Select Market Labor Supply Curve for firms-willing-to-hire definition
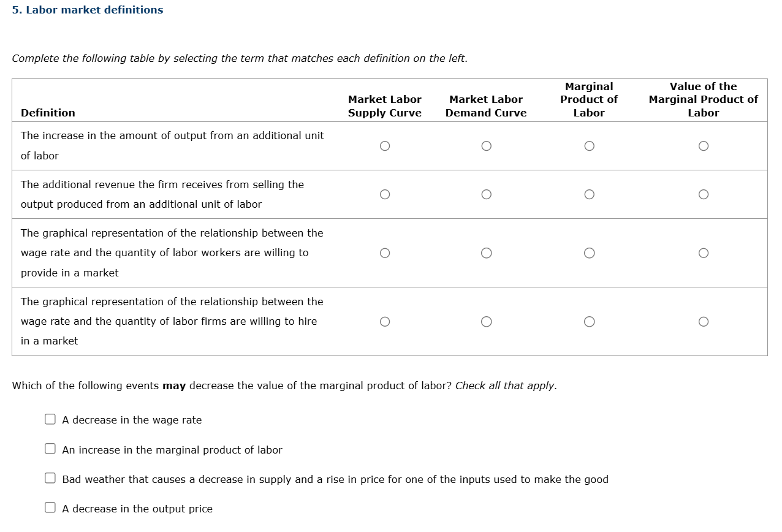Screen dimensions: 782x532 coord(385,321)
